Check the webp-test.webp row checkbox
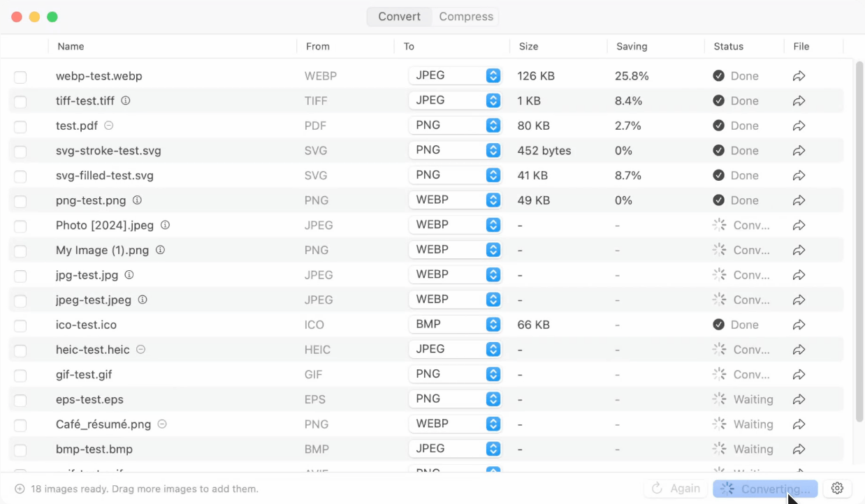The width and height of the screenshot is (865, 504). point(20,77)
